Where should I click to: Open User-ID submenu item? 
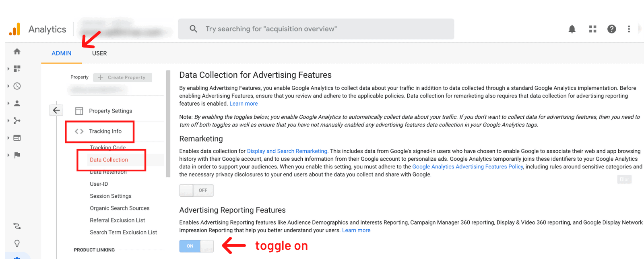tap(99, 184)
